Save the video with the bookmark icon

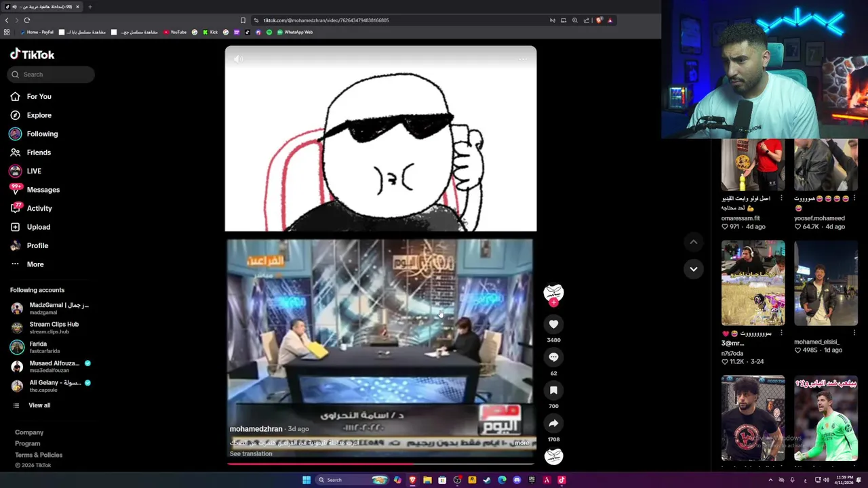pos(553,390)
